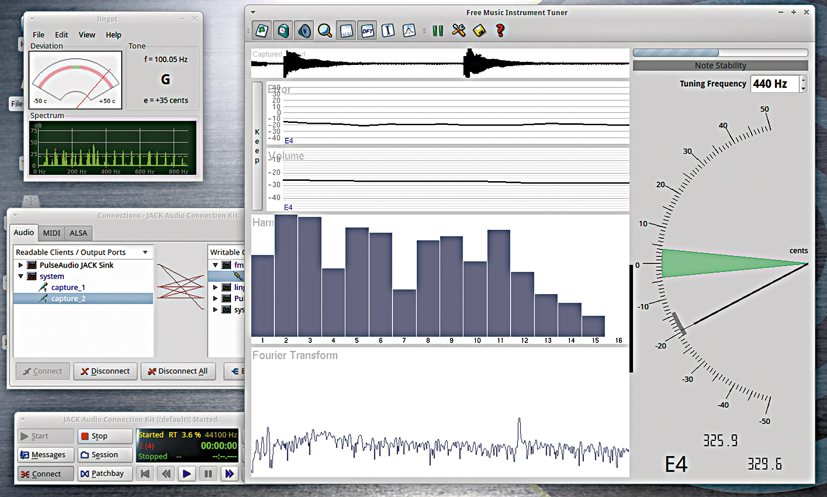Collapse the fm… writable client arrow

pyautogui.click(x=215, y=265)
